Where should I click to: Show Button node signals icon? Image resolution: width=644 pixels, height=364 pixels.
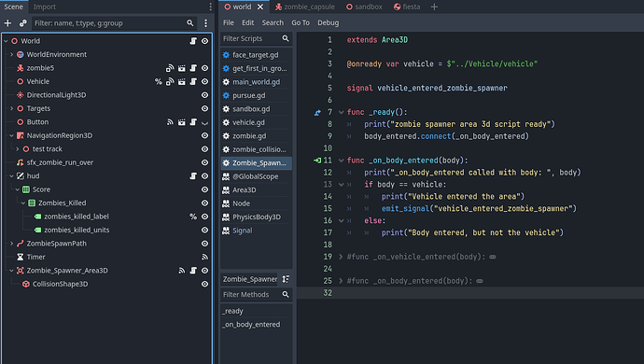tap(170, 122)
